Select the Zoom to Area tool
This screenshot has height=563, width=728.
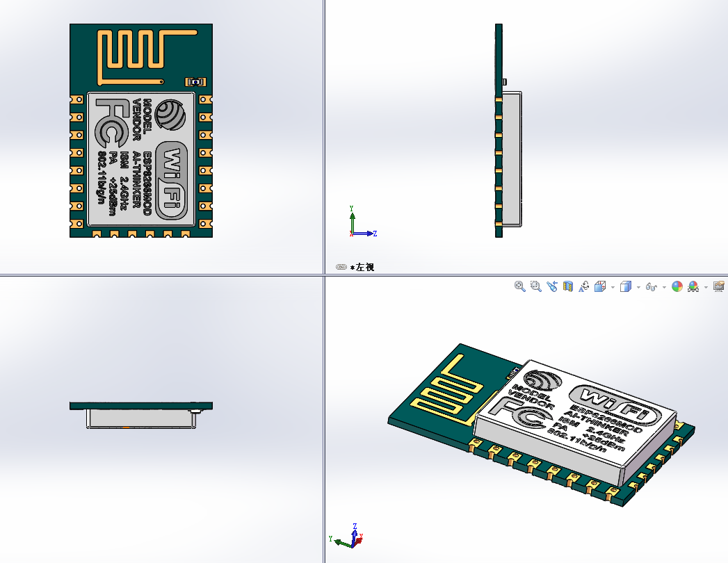tap(535, 286)
